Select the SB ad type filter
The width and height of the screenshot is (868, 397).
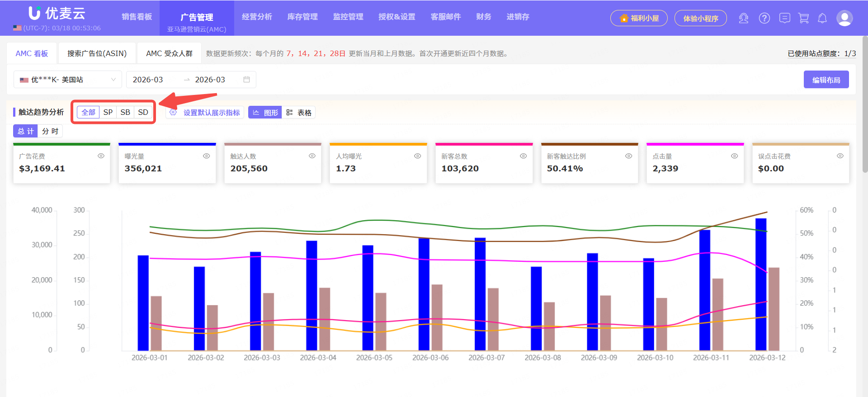(x=125, y=112)
